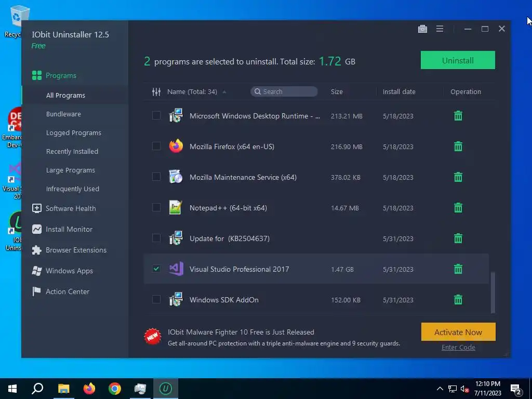Click the Visual Studio Professional 2017 program icon

pos(176,269)
